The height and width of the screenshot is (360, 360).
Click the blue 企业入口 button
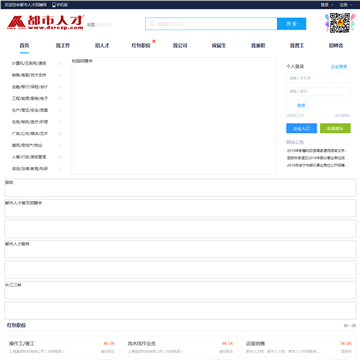pos(301,128)
